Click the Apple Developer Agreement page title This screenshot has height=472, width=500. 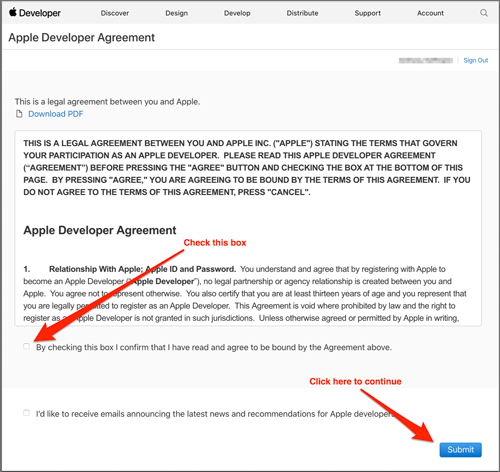(82, 37)
